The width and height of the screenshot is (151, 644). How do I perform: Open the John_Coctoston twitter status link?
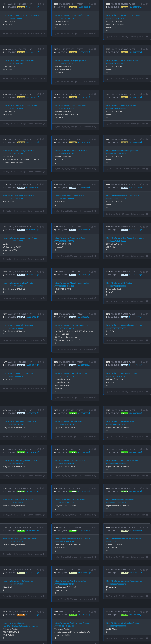tap(72, 327)
